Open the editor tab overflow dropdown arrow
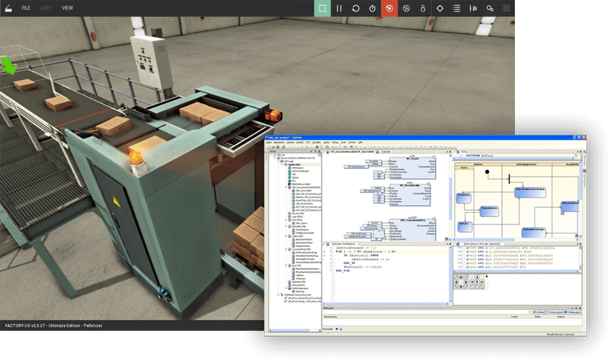The height and width of the screenshot is (364, 613). click(x=447, y=151)
